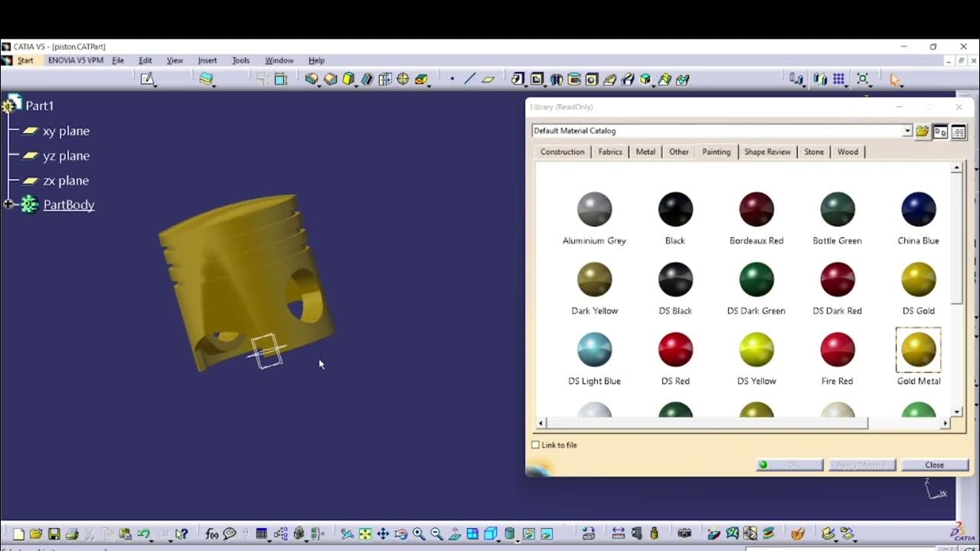Switch to the Metal tab
The width and height of the screenshot is (980, 551).
tap(645, 152)
